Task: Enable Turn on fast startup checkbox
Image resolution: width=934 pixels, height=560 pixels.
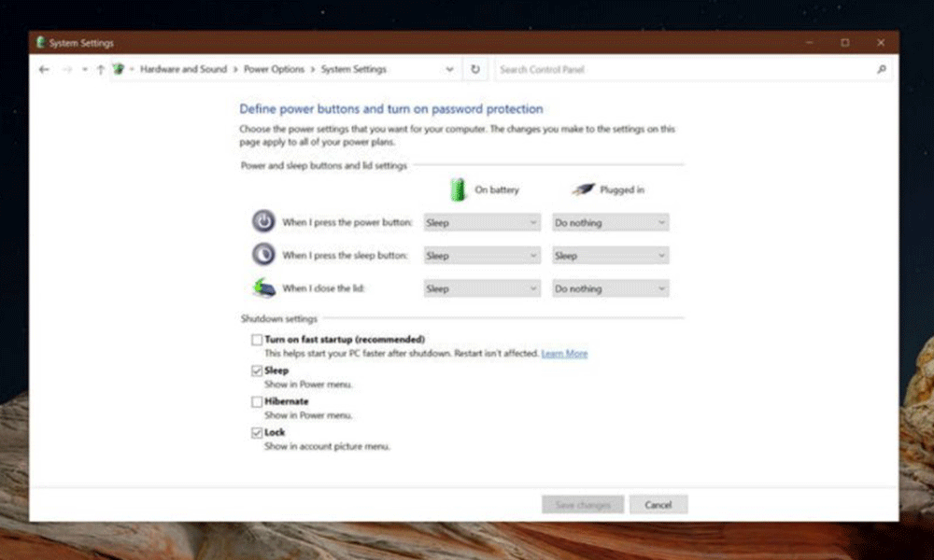Action: [x=257, y=340]
